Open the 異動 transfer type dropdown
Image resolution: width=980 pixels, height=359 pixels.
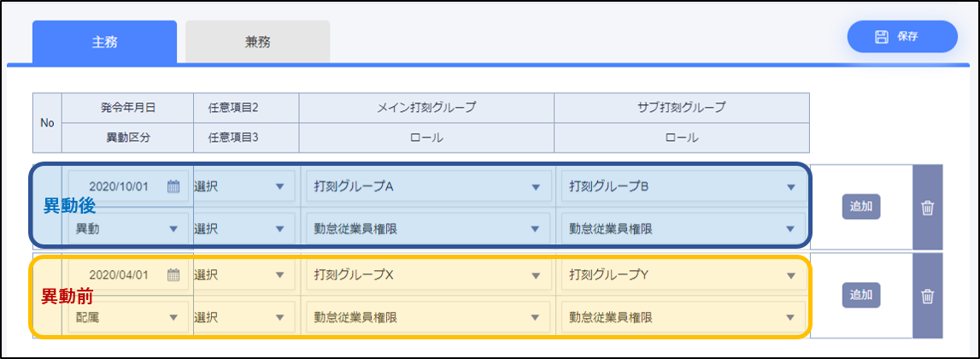(x=173, y=228)
